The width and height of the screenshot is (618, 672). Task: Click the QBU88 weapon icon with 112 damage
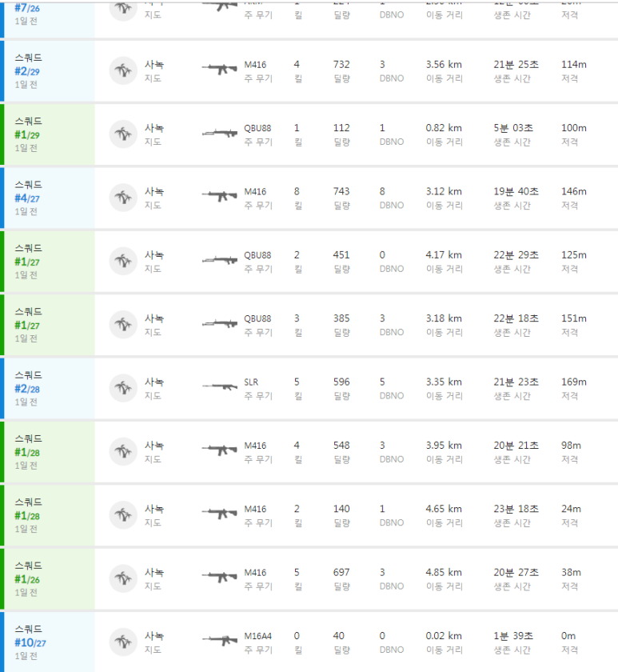coord(220,134)
